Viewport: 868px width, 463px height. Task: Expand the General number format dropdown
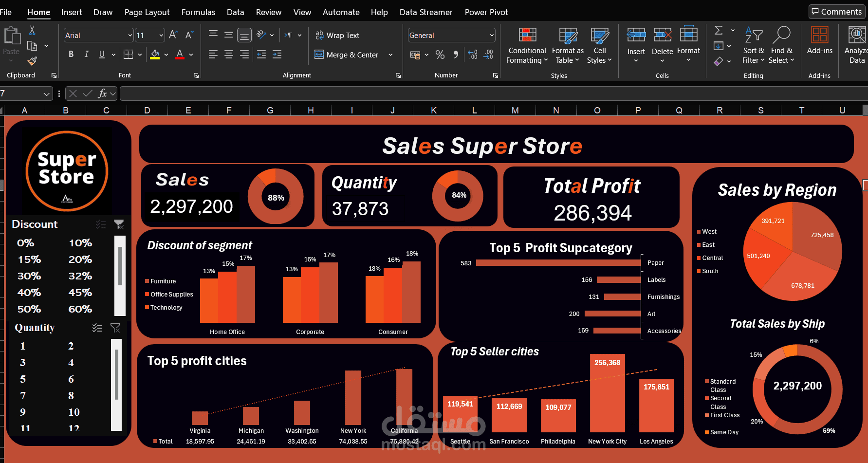pos(492,36)
